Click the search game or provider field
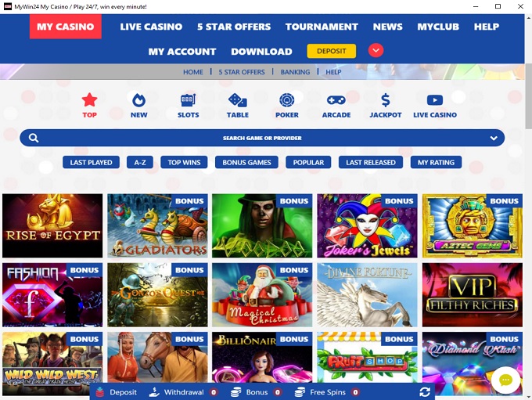Image resolution: width=532 pixels, height=400 pixels. pos(262,138)
